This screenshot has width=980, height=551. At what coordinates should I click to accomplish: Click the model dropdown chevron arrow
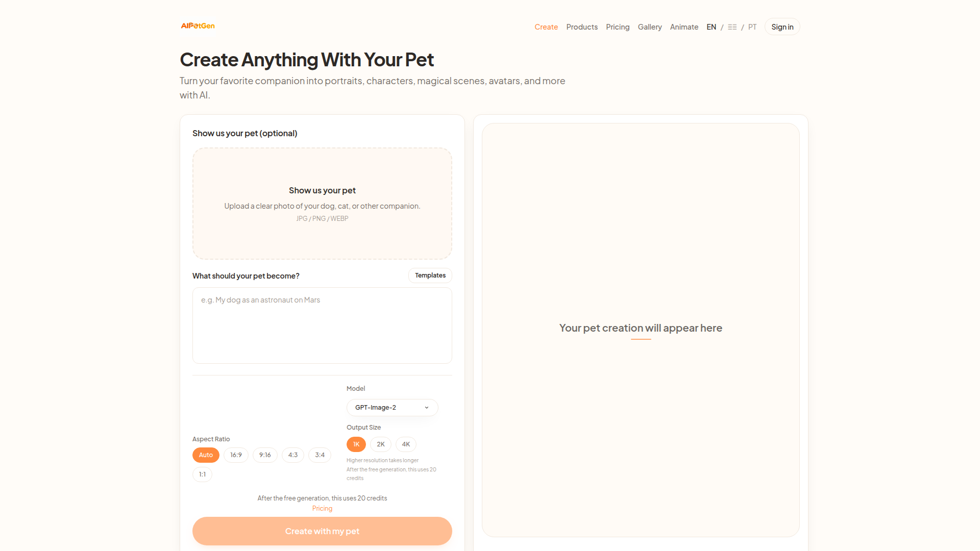coord(427,408)
